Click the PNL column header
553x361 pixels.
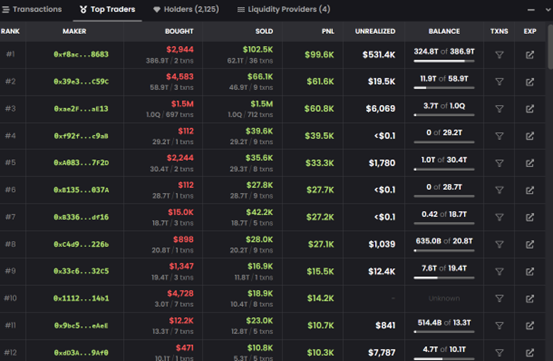pos(328,31)
